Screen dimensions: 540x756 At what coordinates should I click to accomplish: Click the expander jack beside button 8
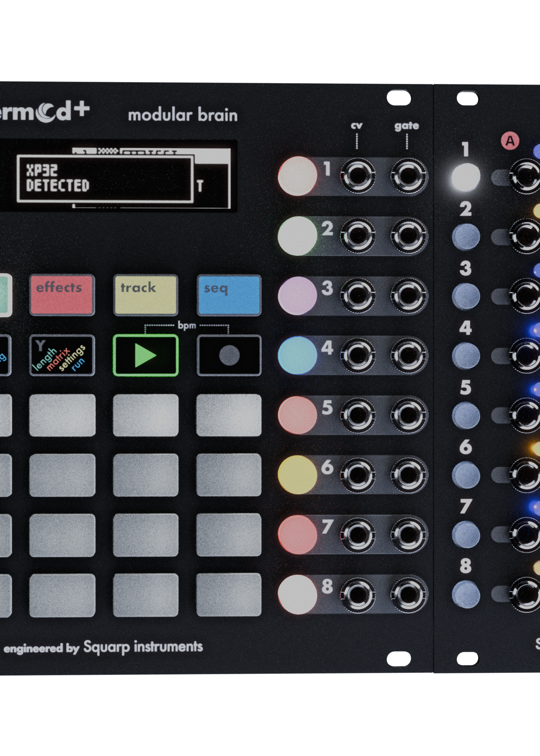coord(526,594)
